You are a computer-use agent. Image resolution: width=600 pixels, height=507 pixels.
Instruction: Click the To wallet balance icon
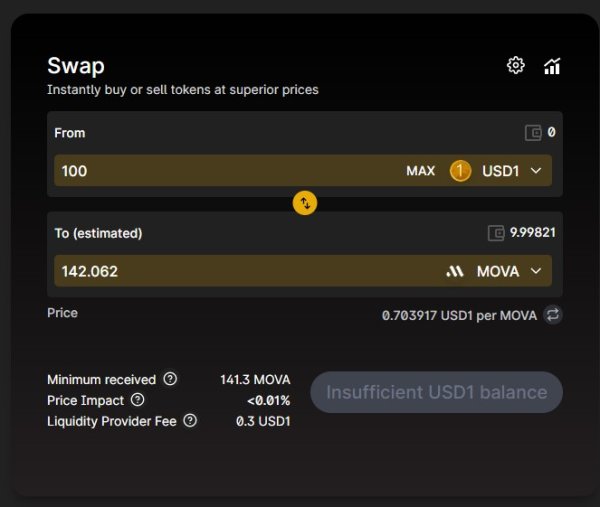pos(496,233)
